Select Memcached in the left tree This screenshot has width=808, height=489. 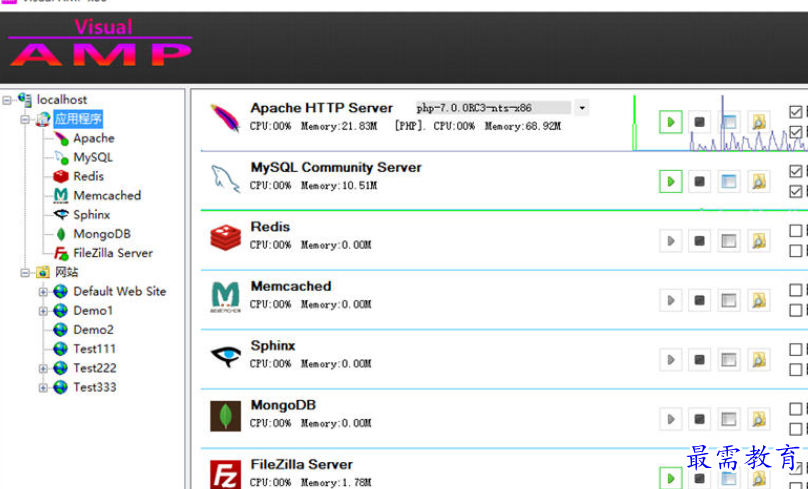(x=107, y=195)
